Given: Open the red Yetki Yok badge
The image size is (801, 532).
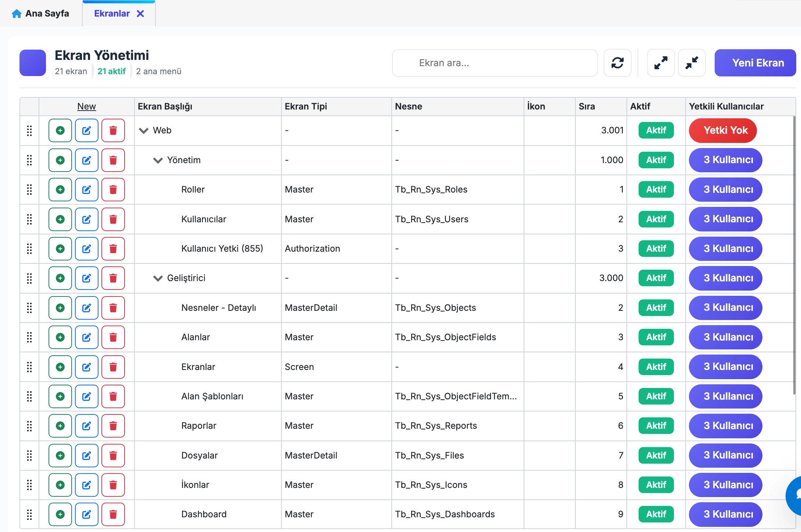Looking at the screenshot, I should click(x=722, y=130).
